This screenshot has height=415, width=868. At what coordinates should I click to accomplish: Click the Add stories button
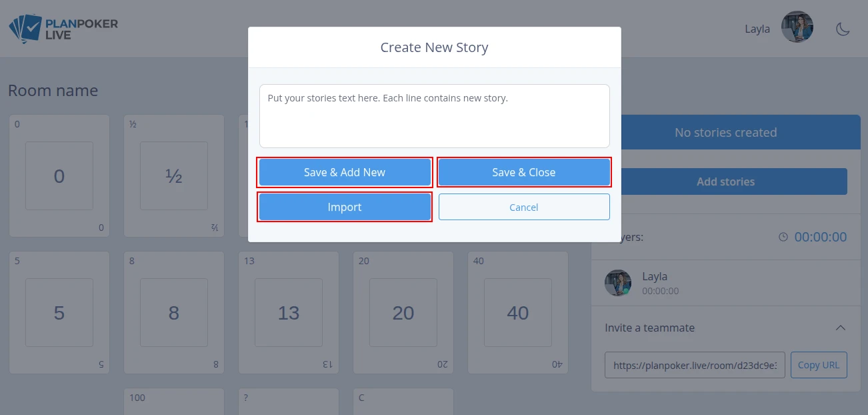pyautogui.click(x=725, y=181)
